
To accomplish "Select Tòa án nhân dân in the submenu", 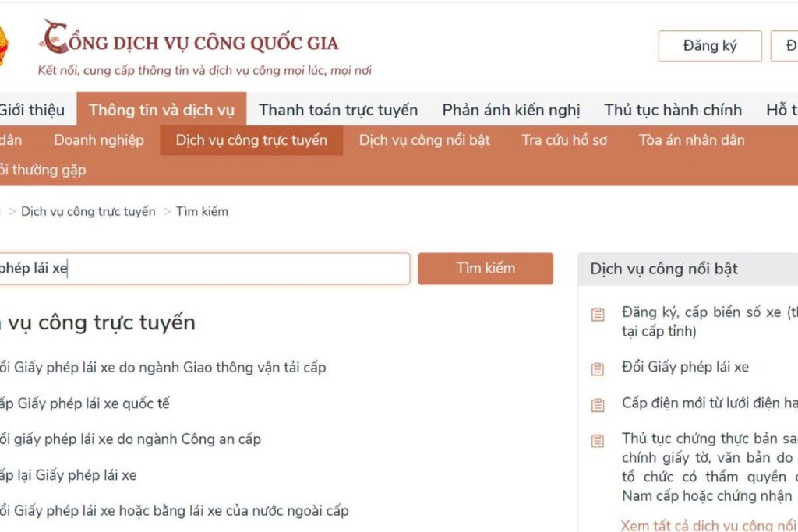I will 692,140.
